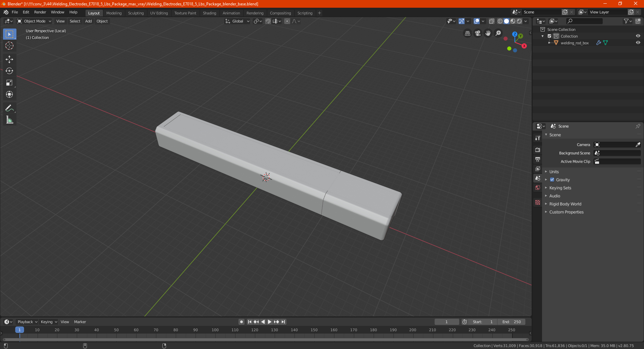The width and height of the screenshot is (644, 349).
Task: Toggle the snap magnet button
Action: (268, 21)
